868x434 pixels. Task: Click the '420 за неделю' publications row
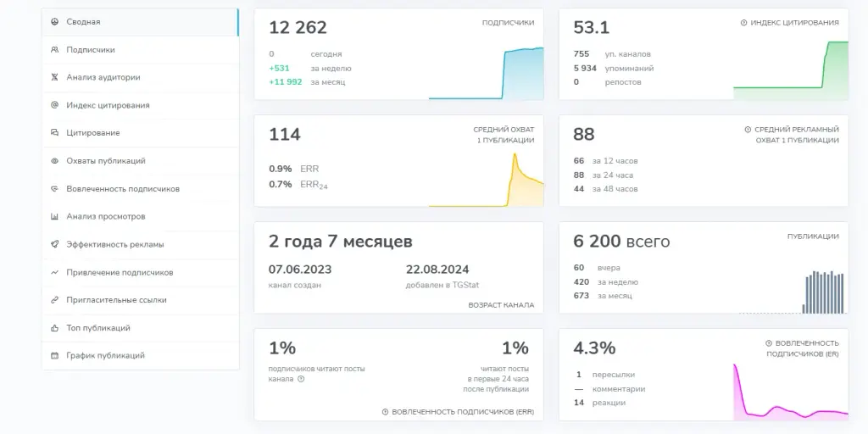(605, 282)
